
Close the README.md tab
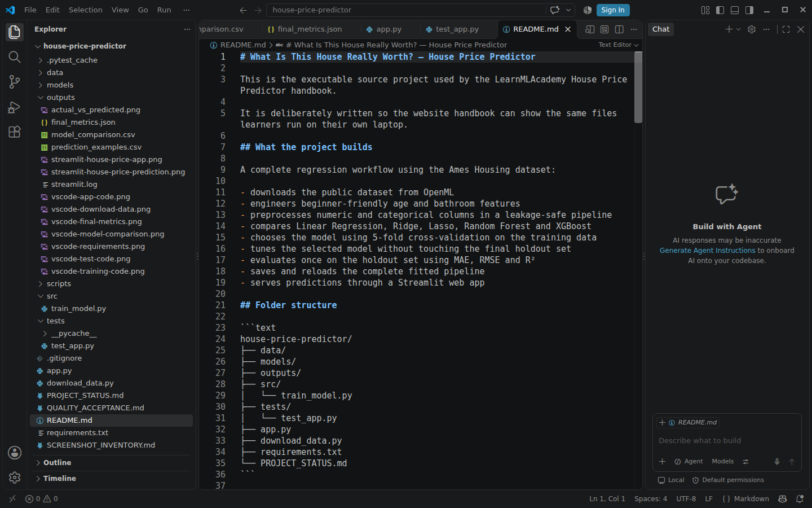[568, 29]
